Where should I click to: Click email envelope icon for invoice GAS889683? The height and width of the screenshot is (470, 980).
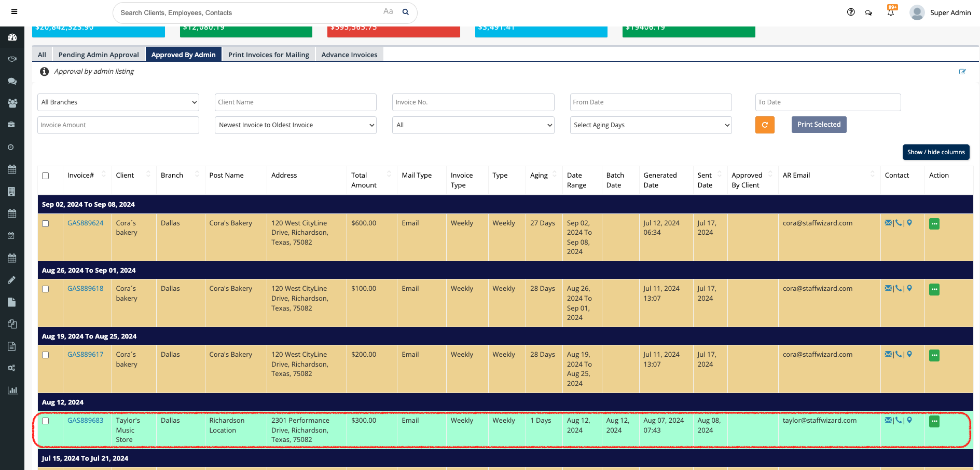click(888, 421)
